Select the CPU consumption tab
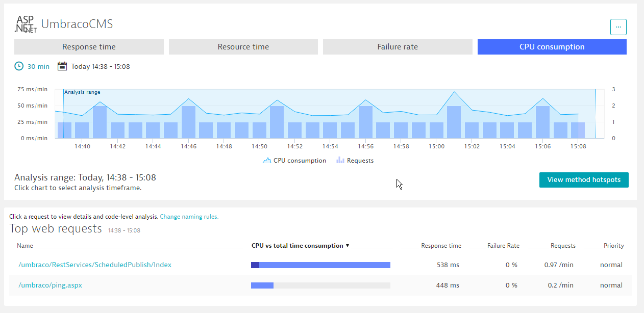Image resolution: width=644 pixels, height=313 pixels. (552, 47)
